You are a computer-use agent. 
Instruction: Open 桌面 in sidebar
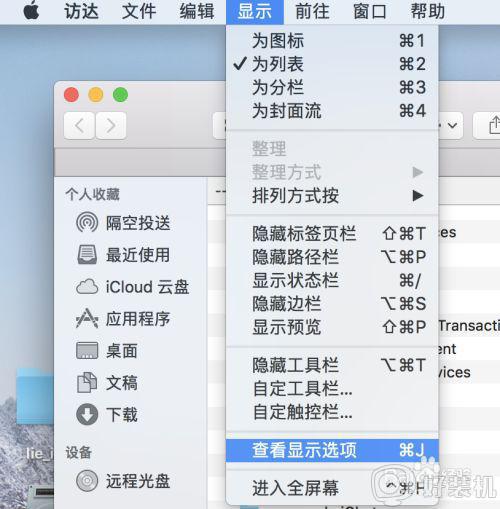click(x=122, y=351)
